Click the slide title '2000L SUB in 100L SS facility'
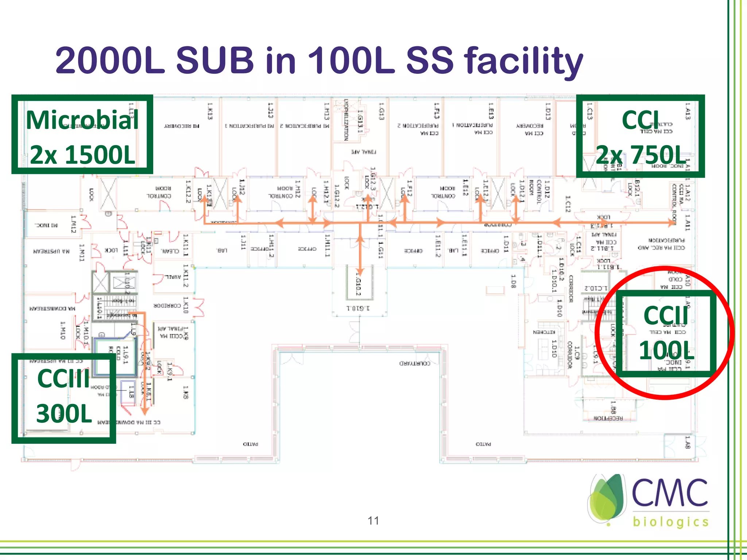Screen dimensions: 747x560 pyautogui.click(x=319, y=61)
